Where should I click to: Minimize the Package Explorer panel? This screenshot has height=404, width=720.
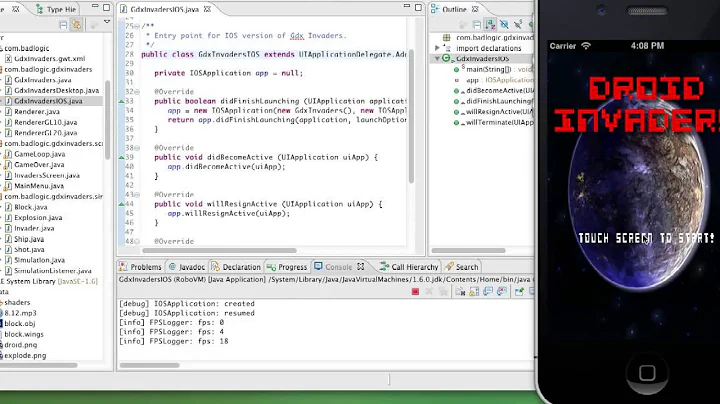[95, 7]
